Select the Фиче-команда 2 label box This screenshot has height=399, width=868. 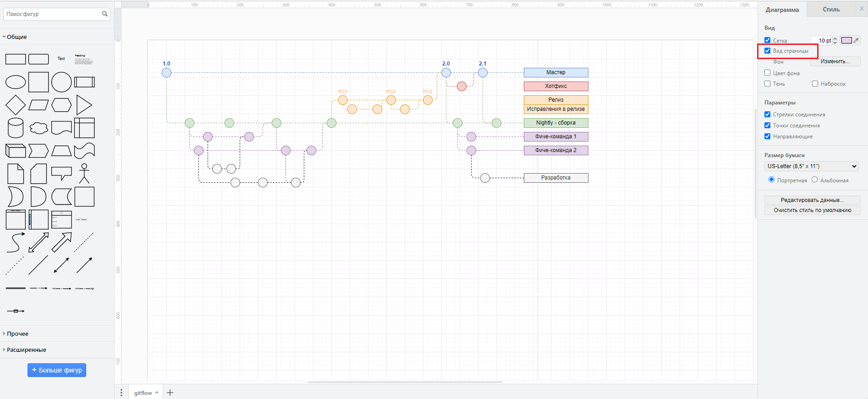[556, 150]
